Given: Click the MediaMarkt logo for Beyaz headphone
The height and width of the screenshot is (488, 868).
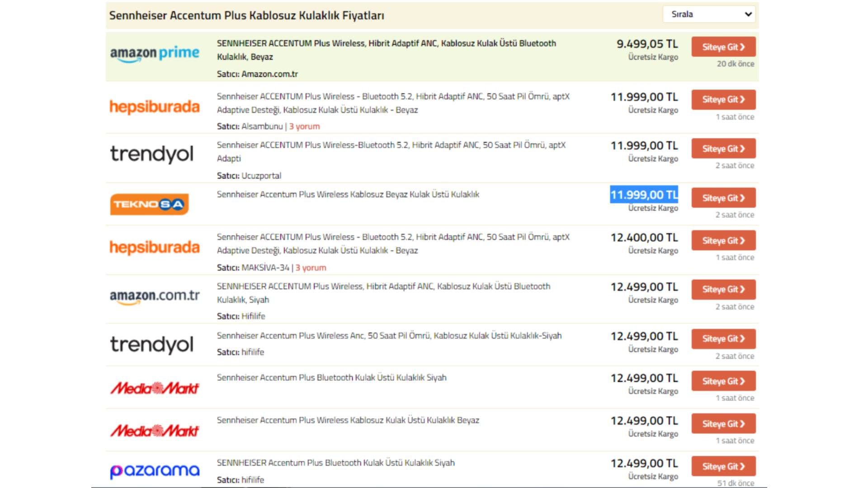Looking at the screenshot, I should point(154,431).
